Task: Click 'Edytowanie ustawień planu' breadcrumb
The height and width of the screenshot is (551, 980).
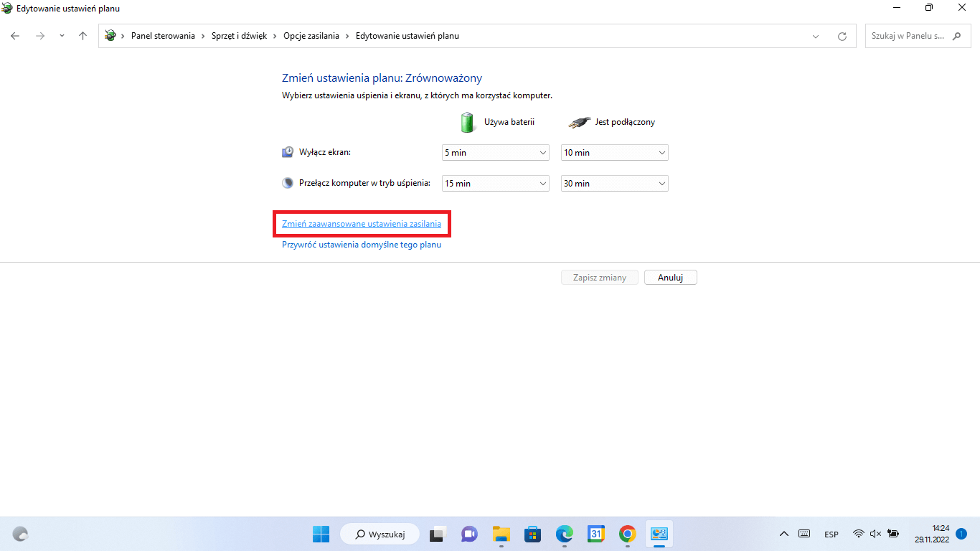Action: (407, 36)
